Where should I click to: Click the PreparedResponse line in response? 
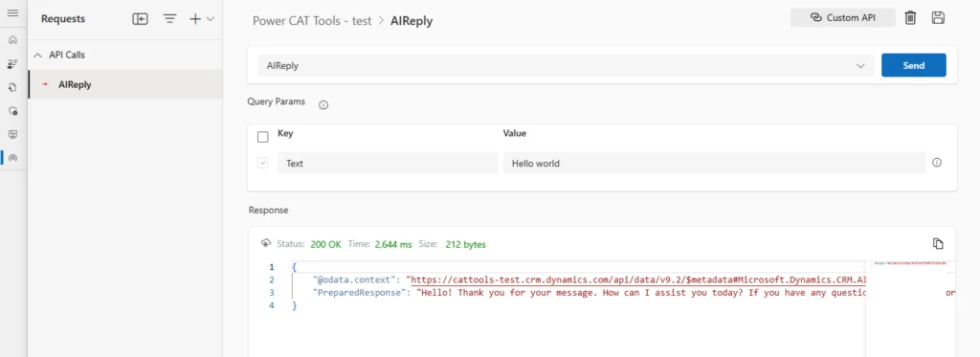589,293
